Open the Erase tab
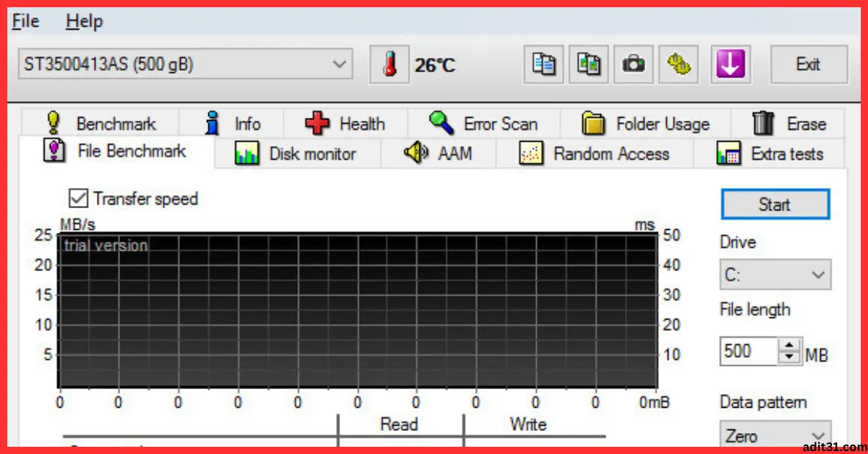The height and width of the screenshot is (454, 868). [788, 124]
